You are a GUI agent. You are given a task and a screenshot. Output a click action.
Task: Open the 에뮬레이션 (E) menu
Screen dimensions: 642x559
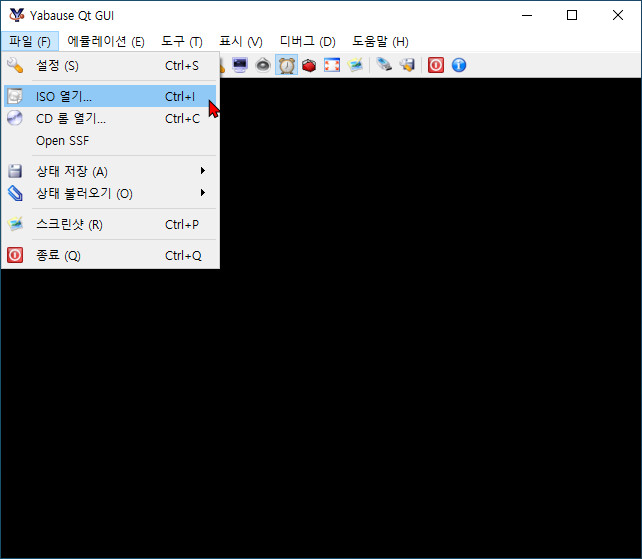(x=106, y=41)
